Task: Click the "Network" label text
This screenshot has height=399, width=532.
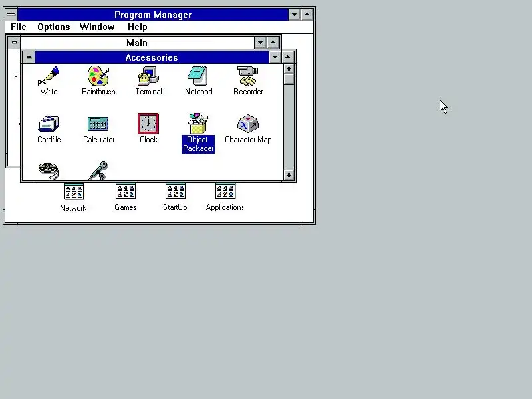Action: [73, 208]
